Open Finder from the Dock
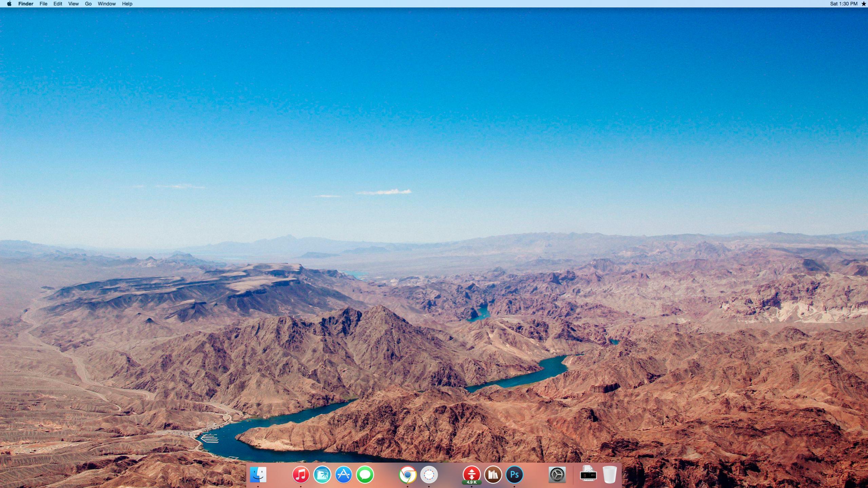 [x=258, y=474]
